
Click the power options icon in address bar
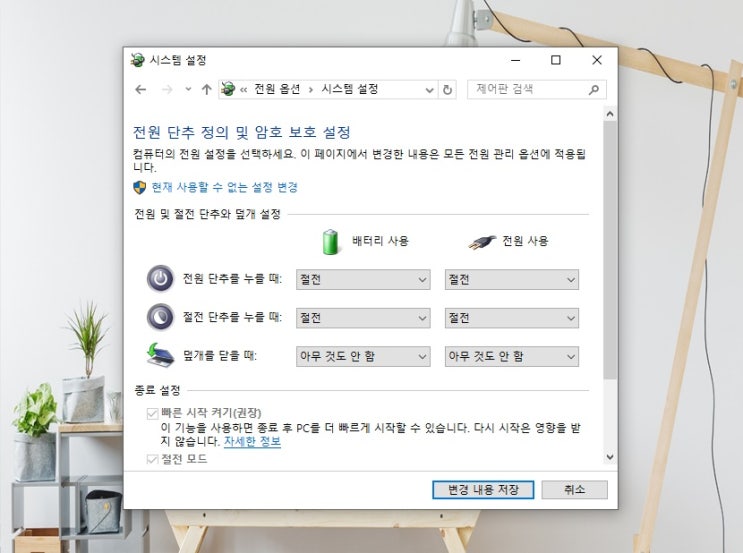[x=228, y=89]
